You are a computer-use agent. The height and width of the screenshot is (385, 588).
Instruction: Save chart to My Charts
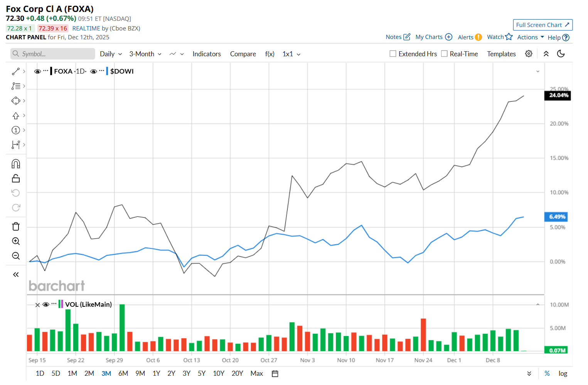click(x=434, y=37)
